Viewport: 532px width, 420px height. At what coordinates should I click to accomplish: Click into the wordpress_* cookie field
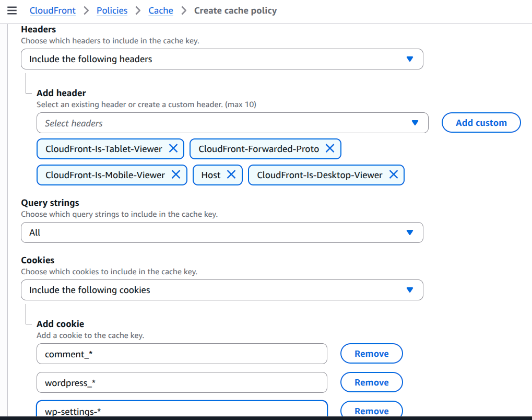click(182, 382)
